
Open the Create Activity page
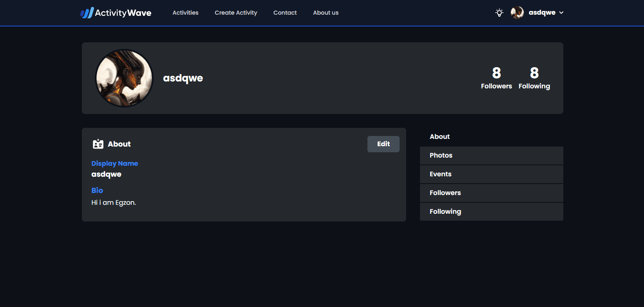pos(236,13)
